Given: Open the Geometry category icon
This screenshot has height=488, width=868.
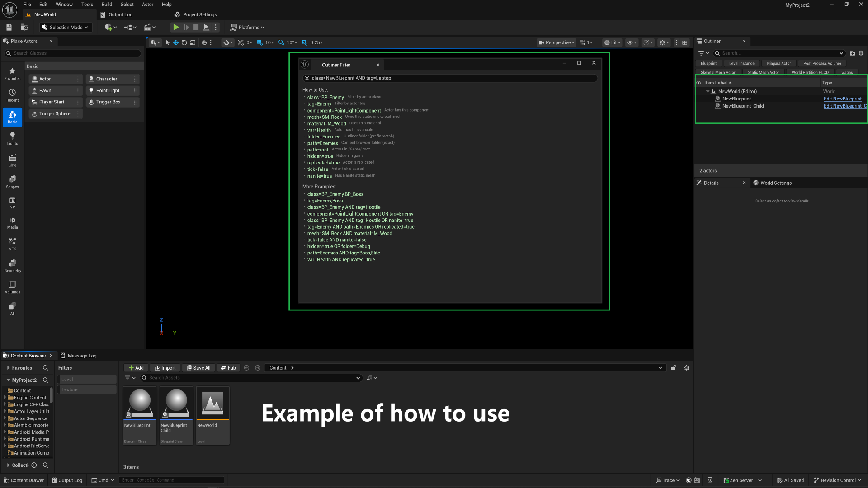Looking at the screenshot, I should coord(13,266).
